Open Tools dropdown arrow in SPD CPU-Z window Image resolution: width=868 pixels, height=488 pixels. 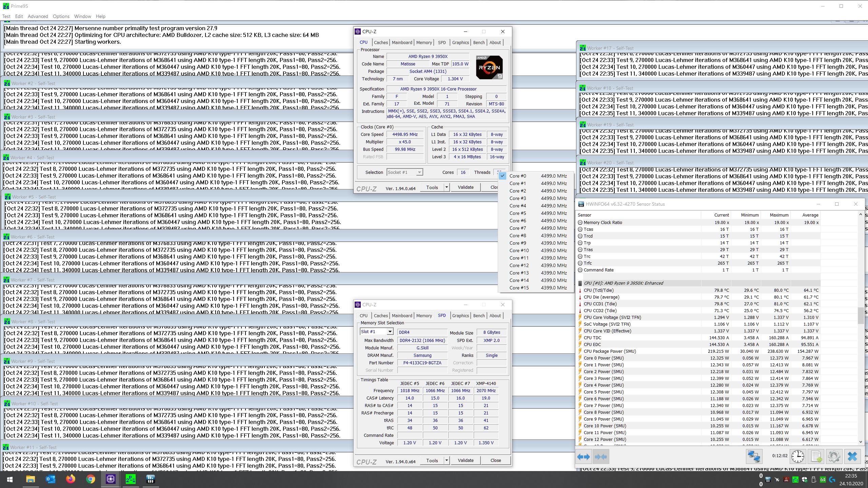click(447, 461)
